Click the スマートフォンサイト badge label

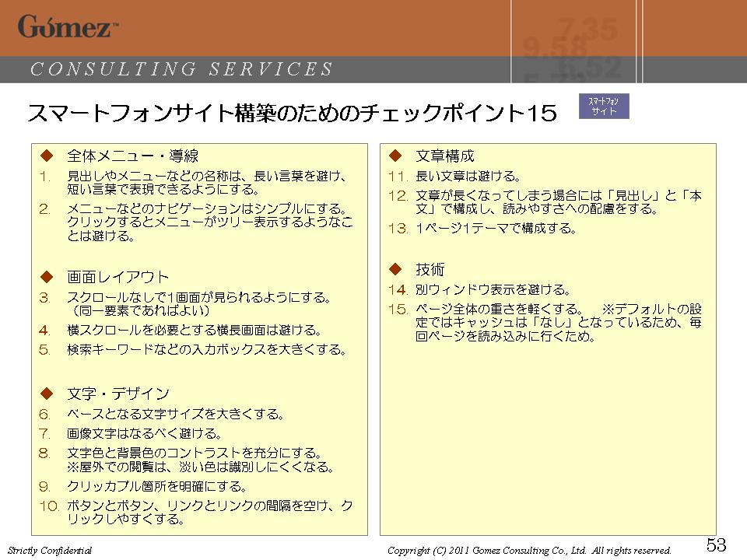604,107
